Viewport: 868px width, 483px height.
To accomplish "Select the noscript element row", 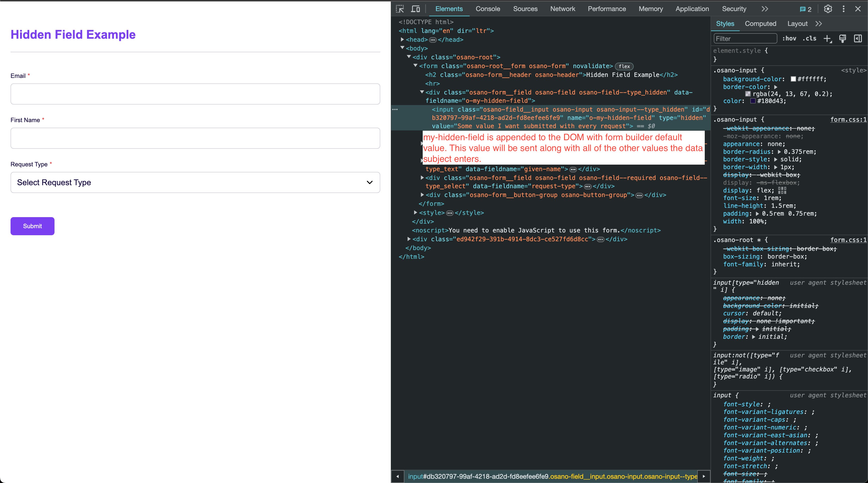I will (x=536, y=230).
